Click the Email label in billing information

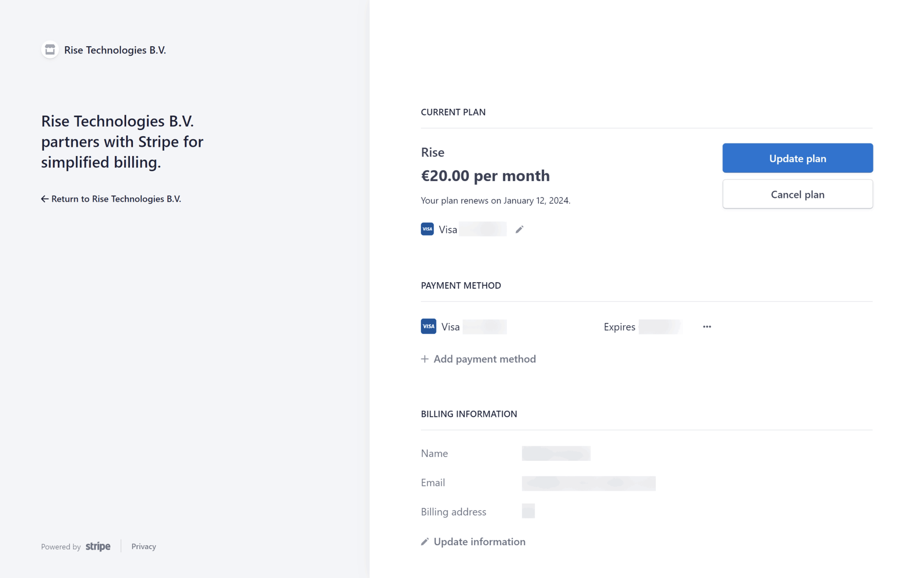coord(433,483)
